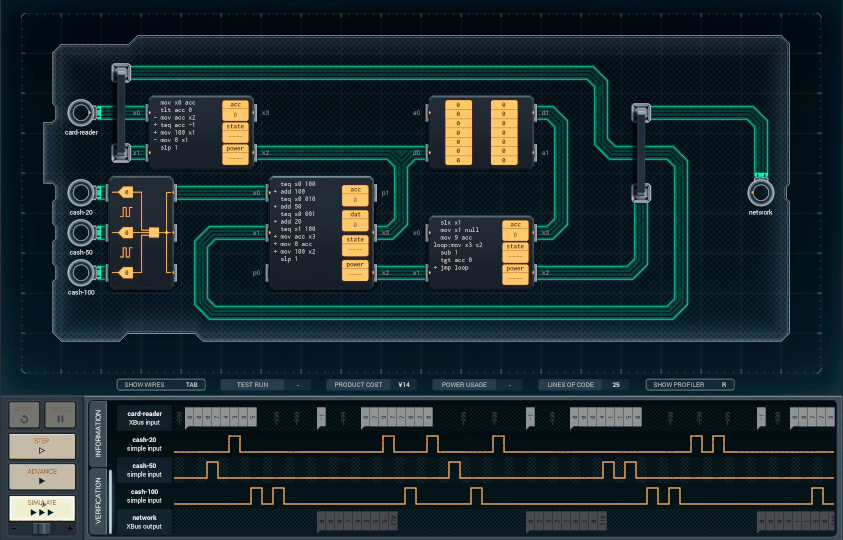Click the first network output packet in the timeline

[357, 521]
